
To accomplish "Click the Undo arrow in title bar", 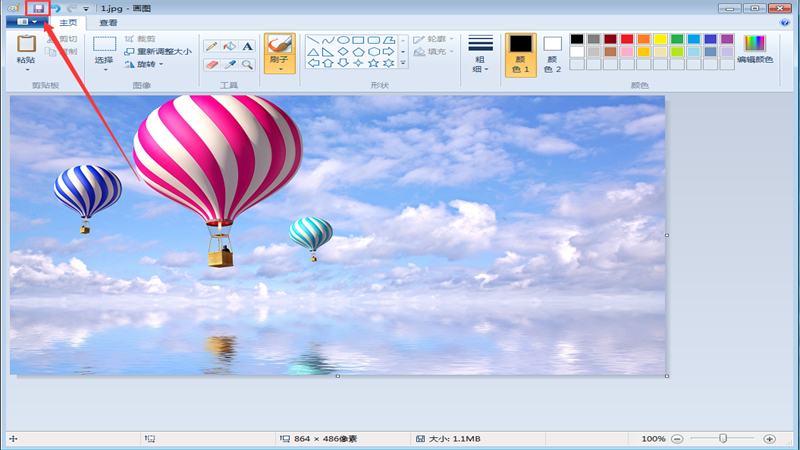I will pyautogui.click(x=58, y=8).
